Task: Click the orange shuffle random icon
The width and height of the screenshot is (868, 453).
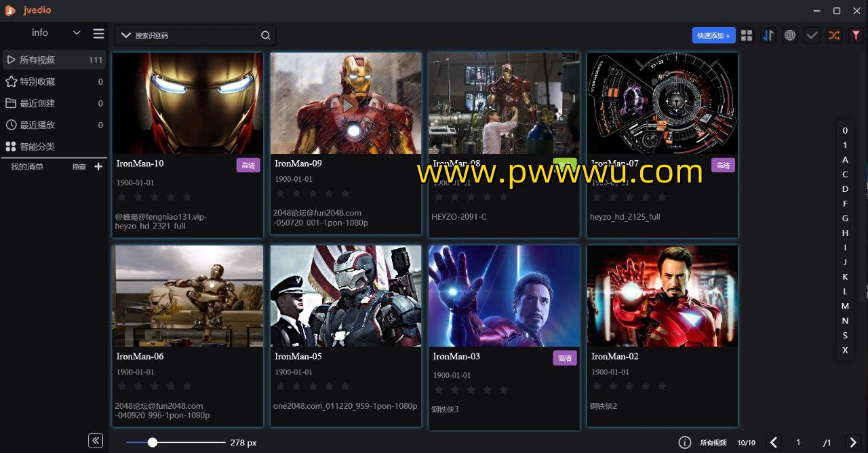Action: [x=834, y=35]
